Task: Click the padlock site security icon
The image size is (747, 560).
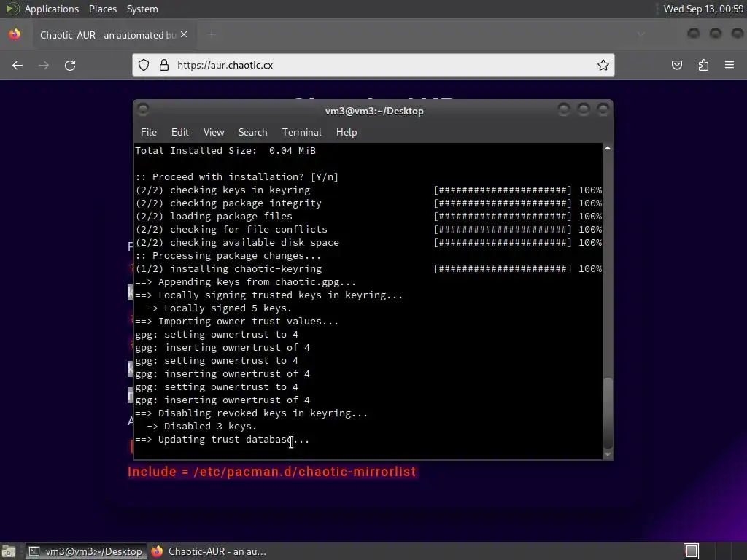Action: pos(164,65)
